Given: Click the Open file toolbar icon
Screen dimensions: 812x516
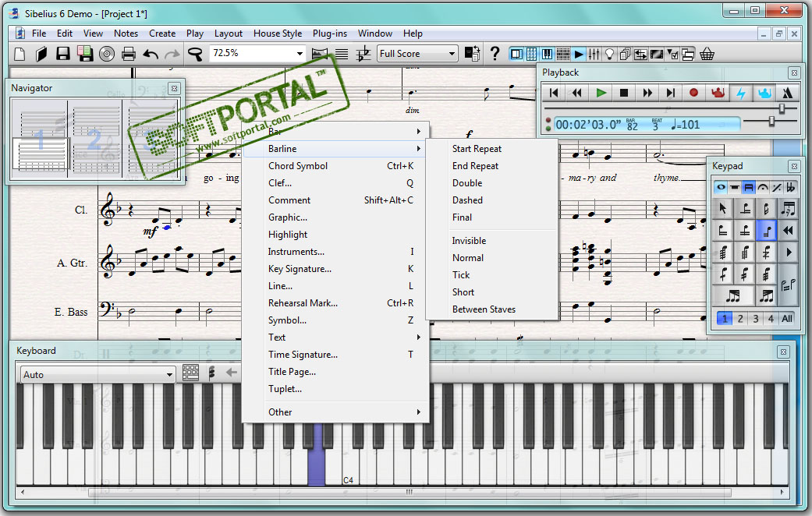Looking at the screenshot, I should [41, 54].
